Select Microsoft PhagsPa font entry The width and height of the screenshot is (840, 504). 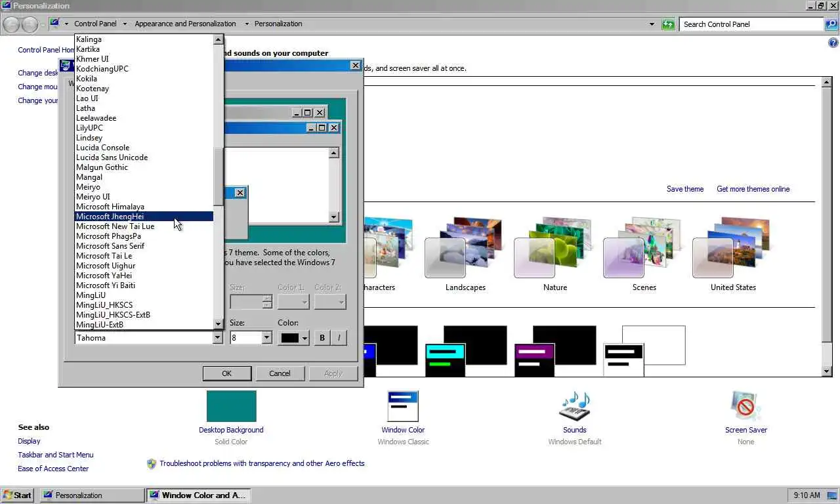pyautogui.click(x=144, y=236)
